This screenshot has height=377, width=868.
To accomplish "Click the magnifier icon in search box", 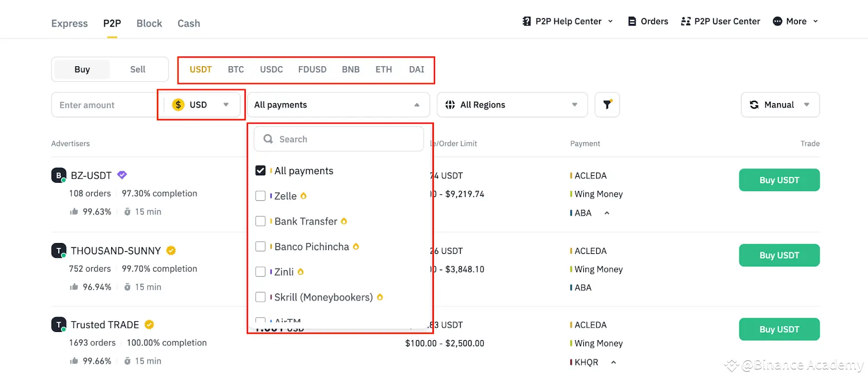I will [268, 139].
